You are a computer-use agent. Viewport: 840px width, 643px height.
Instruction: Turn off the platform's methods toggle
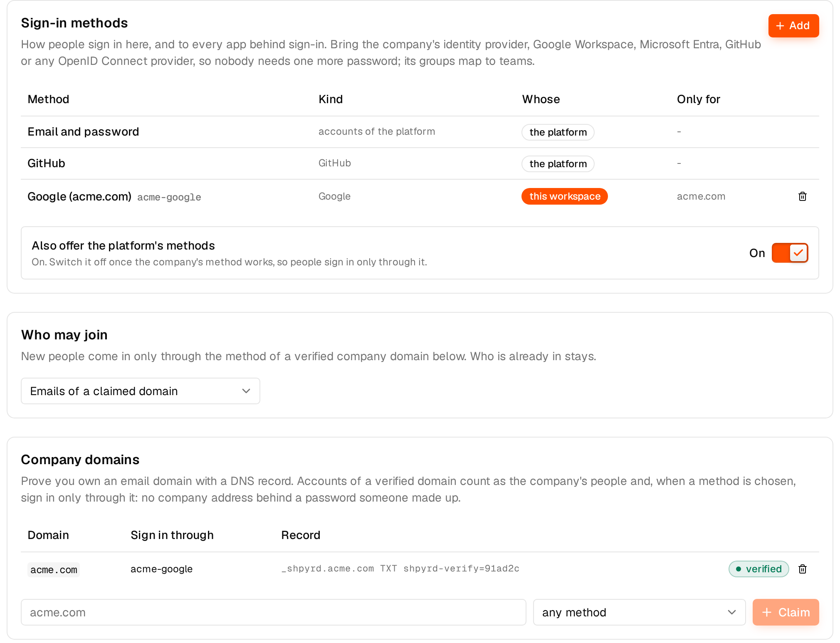(790, 253)
